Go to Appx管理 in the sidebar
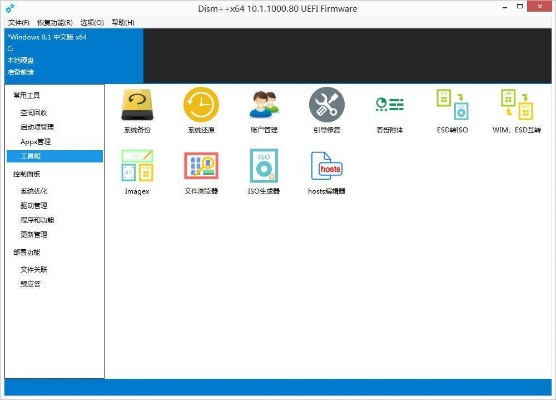The image size is (556, 400). 35,142
